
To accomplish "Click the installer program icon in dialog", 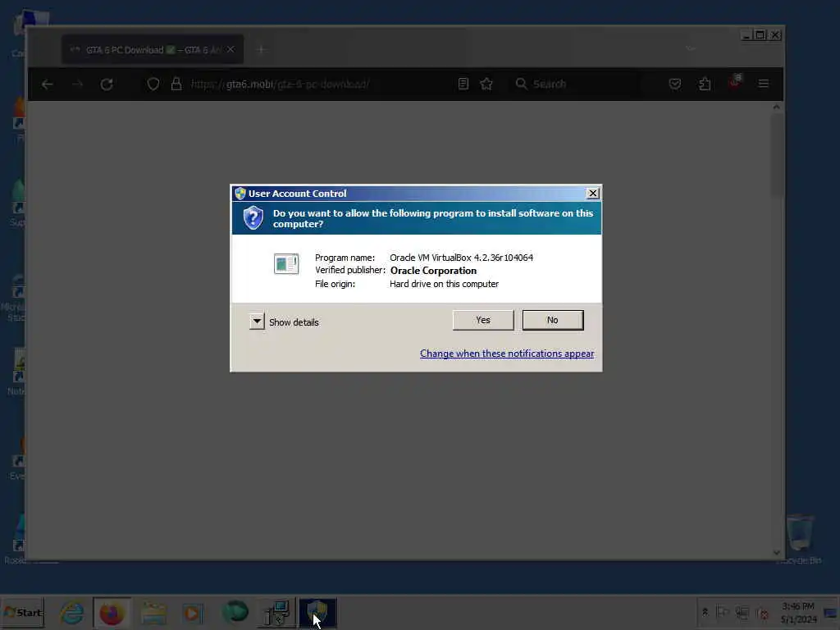I will (286, 263).
